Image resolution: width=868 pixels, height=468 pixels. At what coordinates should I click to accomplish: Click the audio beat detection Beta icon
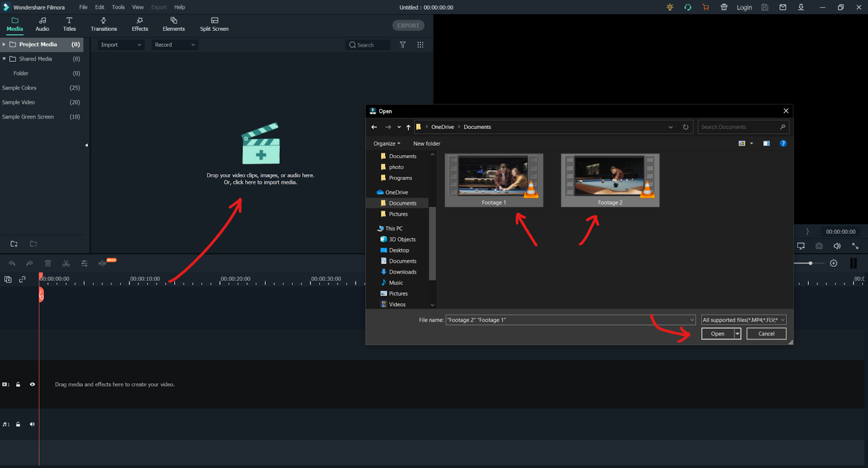pyautogui.click(x=103, y=263)
